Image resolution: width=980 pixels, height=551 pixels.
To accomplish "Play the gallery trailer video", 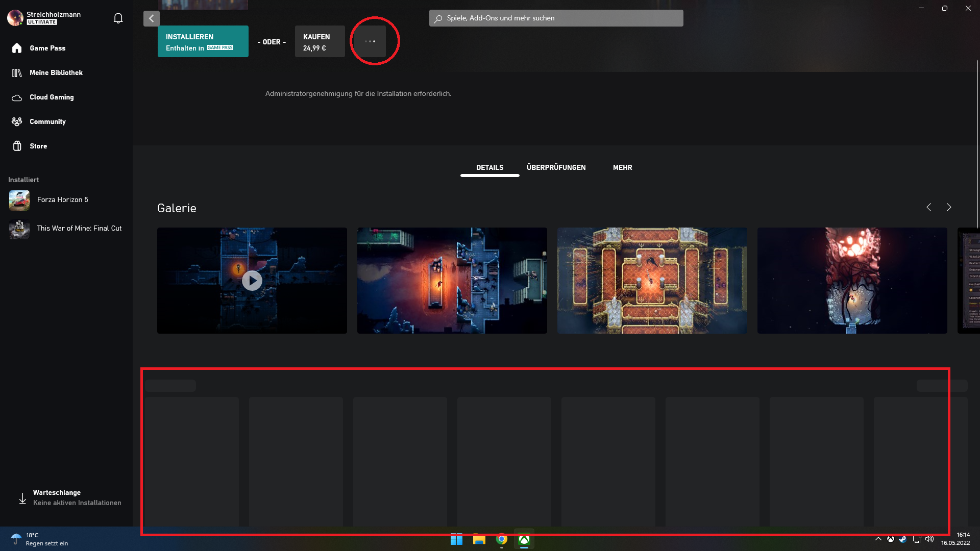I will (252, 281).
